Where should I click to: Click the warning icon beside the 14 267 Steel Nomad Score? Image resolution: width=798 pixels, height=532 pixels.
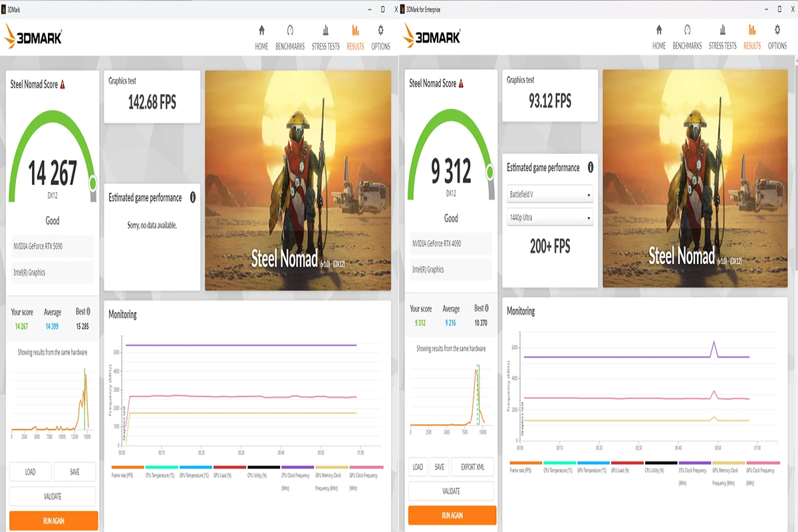63,84
